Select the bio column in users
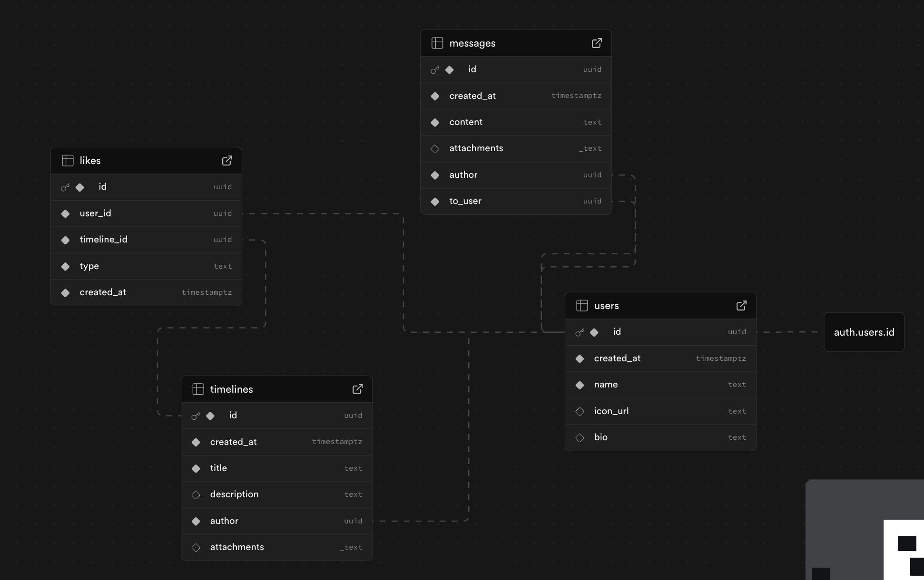Screen dimensions: 924x580 point(600,437)
